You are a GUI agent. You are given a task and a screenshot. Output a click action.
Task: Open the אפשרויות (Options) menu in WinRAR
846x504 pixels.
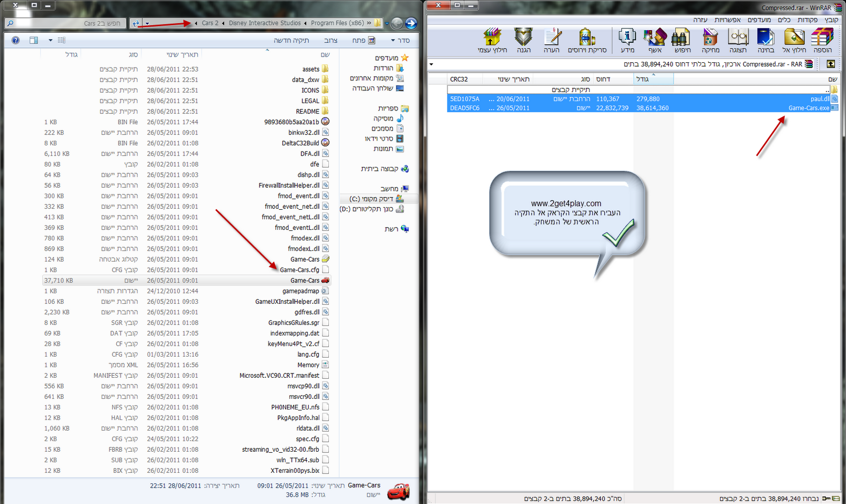click(x=728, y=20)
